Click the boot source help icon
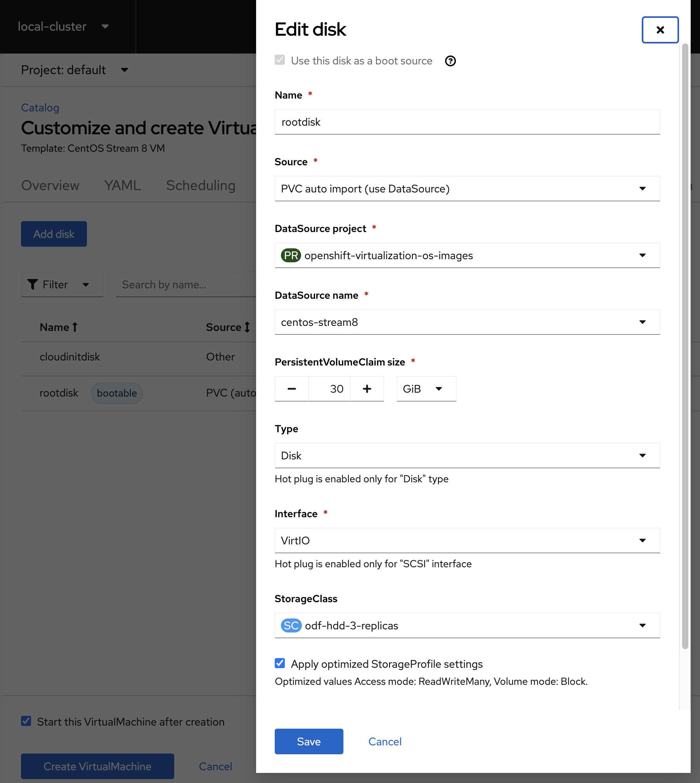Viewport: 700px width, 783px height. coord(450,61)
